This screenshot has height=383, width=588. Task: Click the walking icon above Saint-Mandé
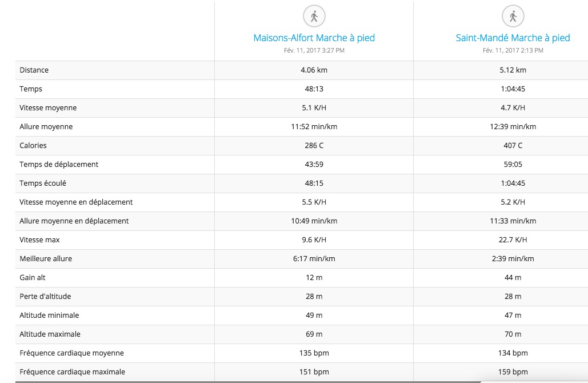(513, 16)
